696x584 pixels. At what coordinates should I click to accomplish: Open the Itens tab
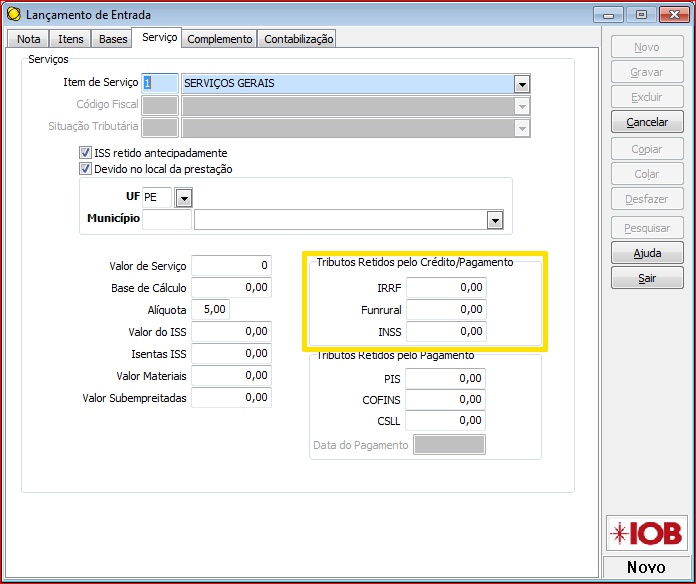point(70,39)
